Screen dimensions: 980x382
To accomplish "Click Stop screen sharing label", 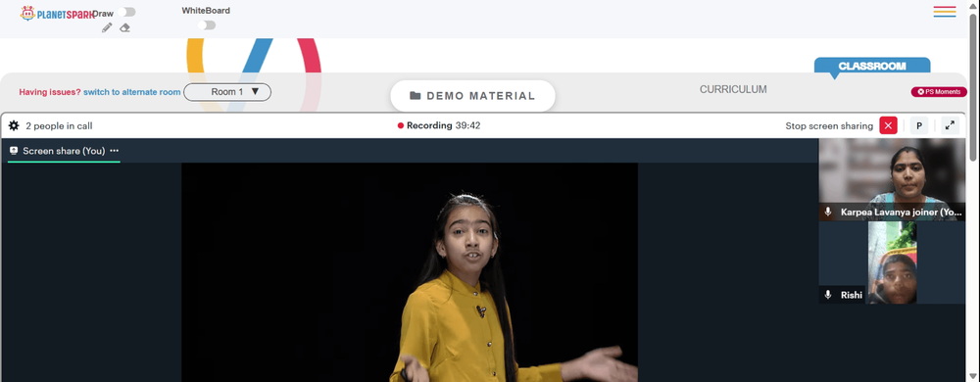I will pos(829,126).
